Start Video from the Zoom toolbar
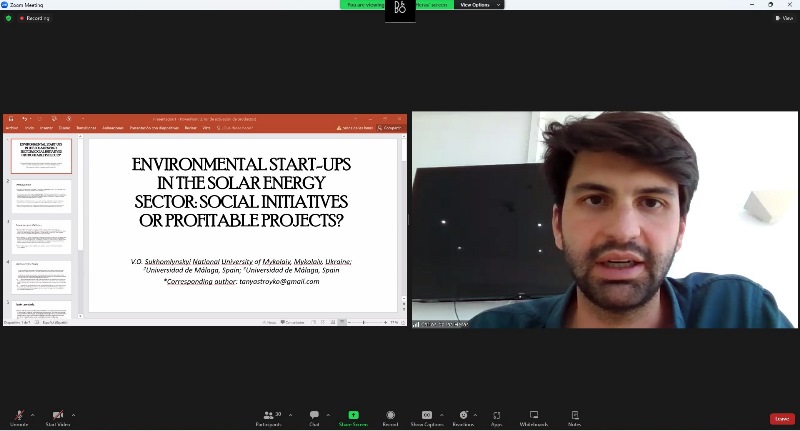The width and height of the screenshot is (800, 431). (x=58, y=416)
